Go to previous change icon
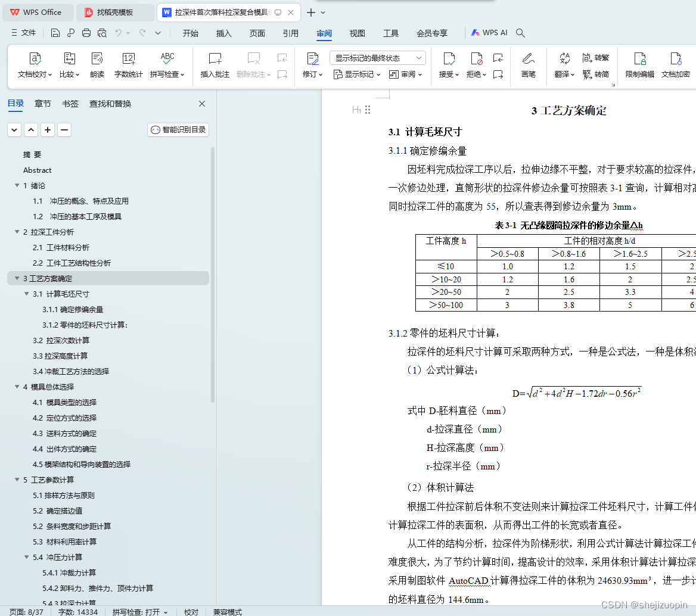This screenshot has width=696, height=616. pos(498,58)
